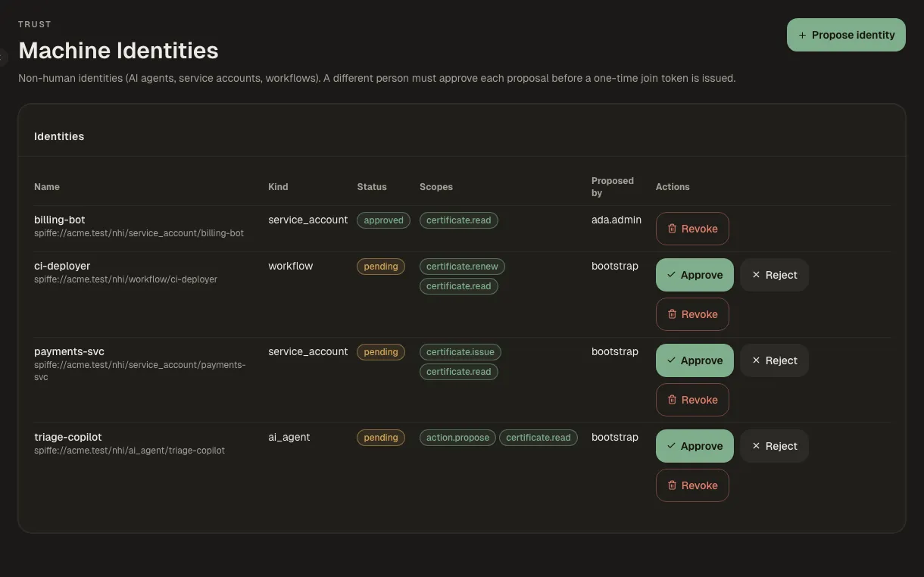The height and width of the screenshot is (577, 924).
Task: Revoke the ci-deployer identity
Action: coord(692,314)
